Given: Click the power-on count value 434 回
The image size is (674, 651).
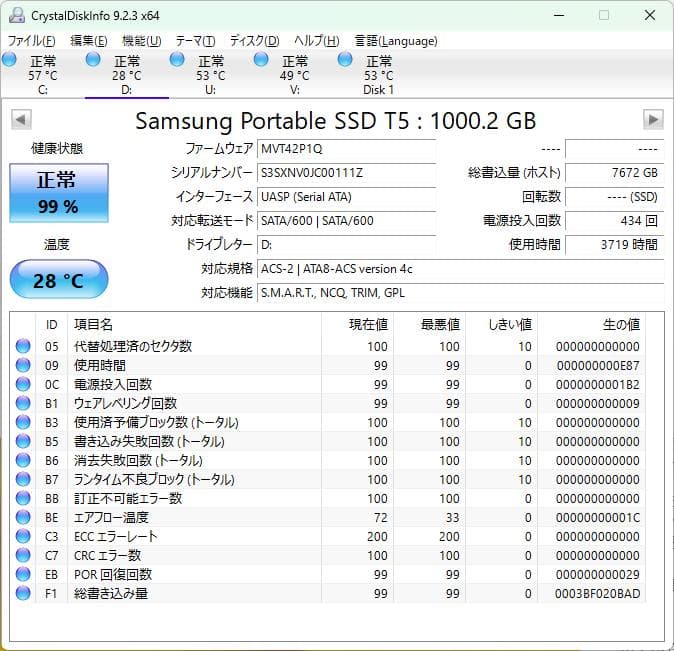Looking at the screenshot, I should coord(615,221).
